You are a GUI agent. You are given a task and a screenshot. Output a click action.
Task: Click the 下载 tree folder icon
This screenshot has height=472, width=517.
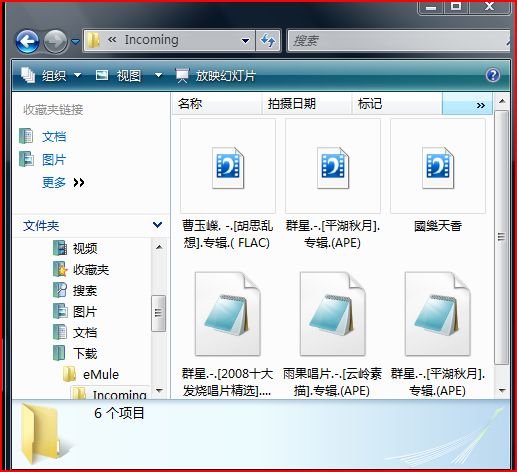(59, 353)
